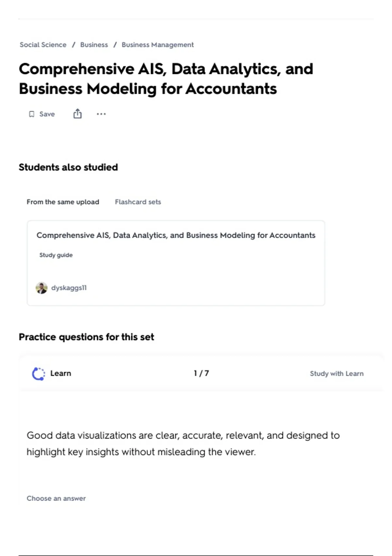Navigate to Business Management breadcrumb
392x556 pixels.
tap(157, 45)
